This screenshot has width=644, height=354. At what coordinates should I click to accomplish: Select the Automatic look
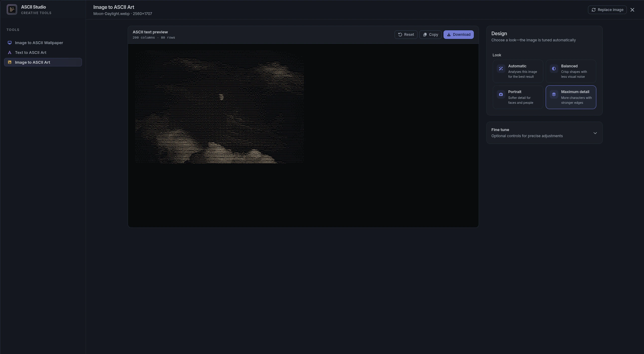coord(518,71)
